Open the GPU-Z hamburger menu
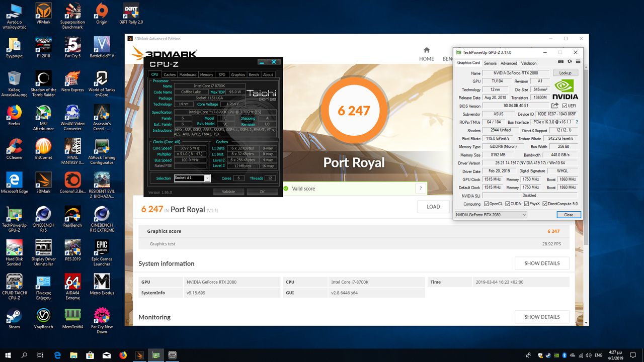The image size is (644, 362). [578, 61]
